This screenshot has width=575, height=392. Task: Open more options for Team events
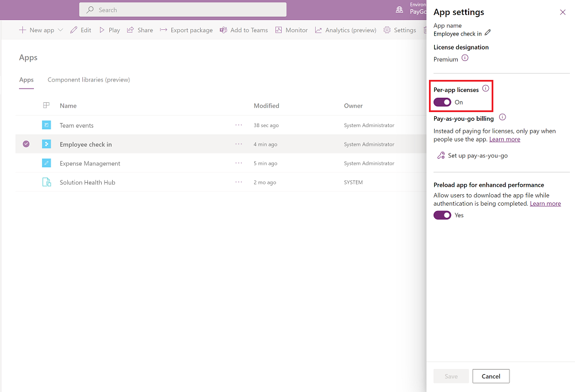(x=239, y=125)
